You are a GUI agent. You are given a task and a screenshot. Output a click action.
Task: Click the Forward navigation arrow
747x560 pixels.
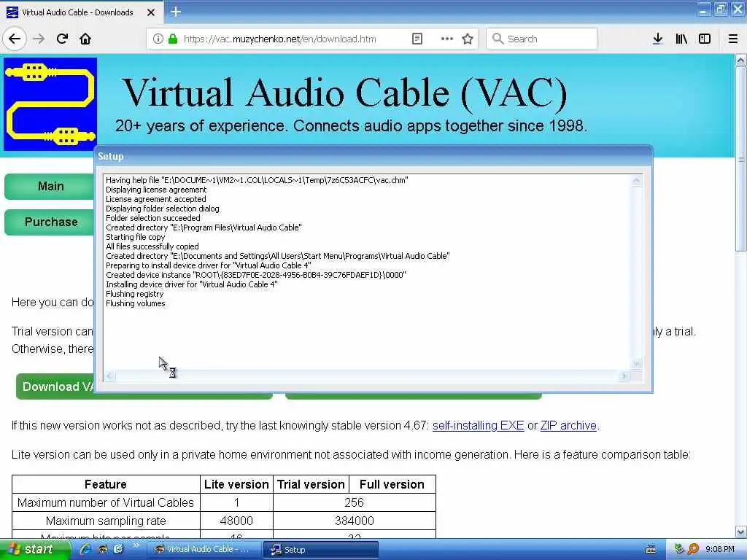(x=39, y=39)
